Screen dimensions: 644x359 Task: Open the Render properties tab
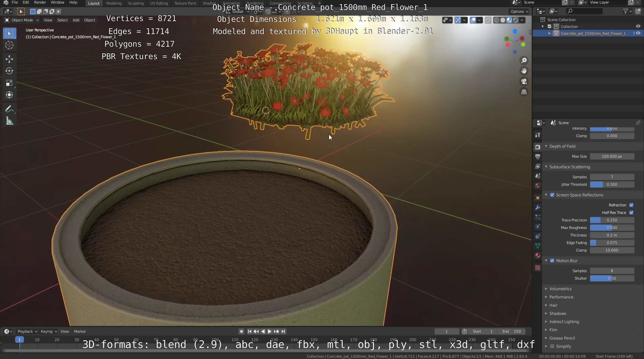(x=537, y=147)
